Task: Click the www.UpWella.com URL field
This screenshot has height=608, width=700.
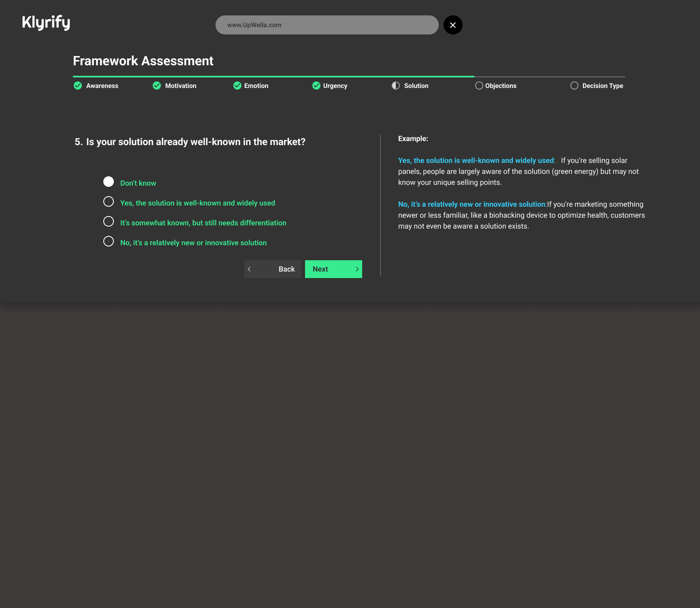Action: click(327, 25)
